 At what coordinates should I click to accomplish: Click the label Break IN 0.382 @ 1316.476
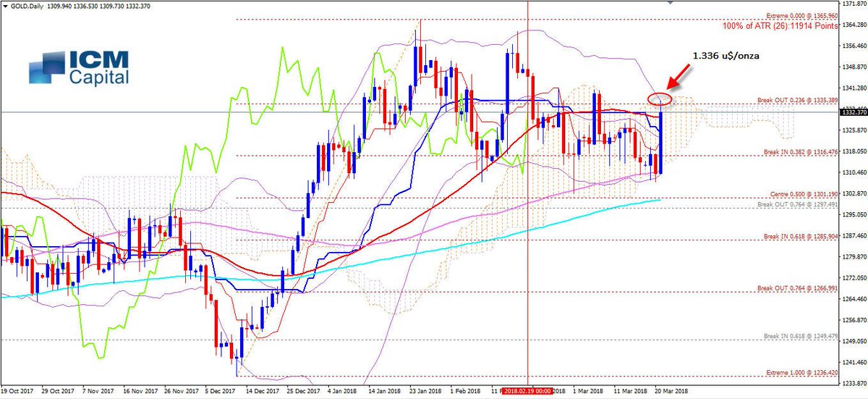point(800,152)
